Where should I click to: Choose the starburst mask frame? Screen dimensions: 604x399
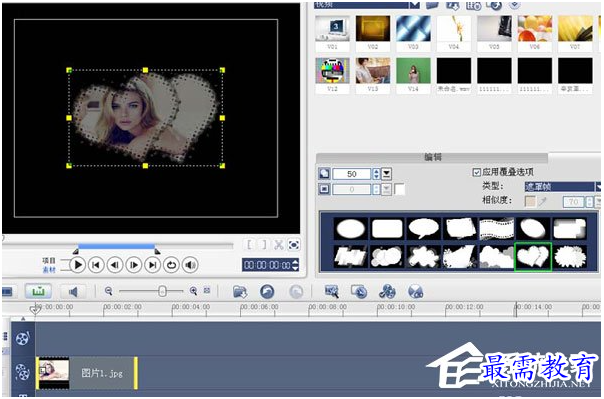[x=570, y=256]
